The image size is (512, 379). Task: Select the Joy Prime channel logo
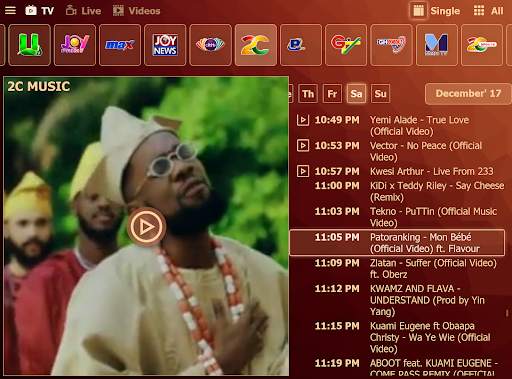pyautogui.click(x=75, y=45)
